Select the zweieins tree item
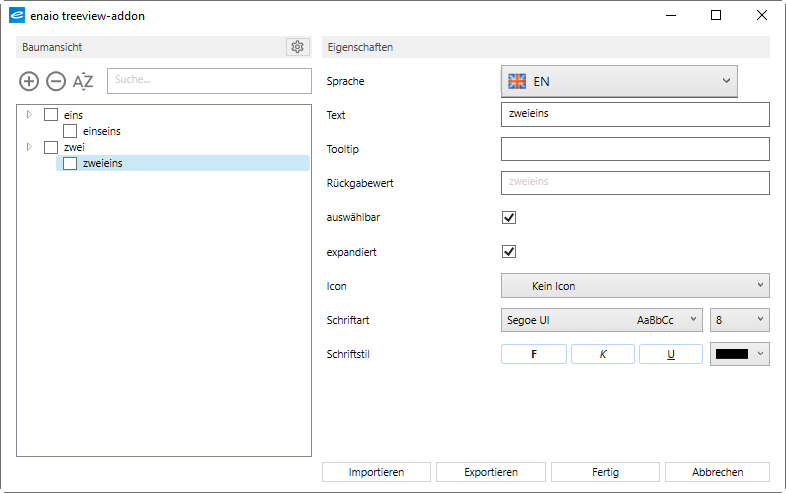 (102, 163)
